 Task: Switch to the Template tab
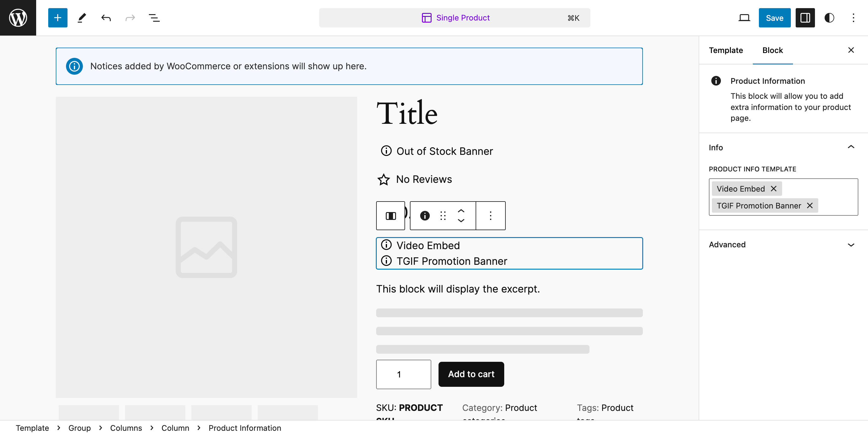(726, 50)
